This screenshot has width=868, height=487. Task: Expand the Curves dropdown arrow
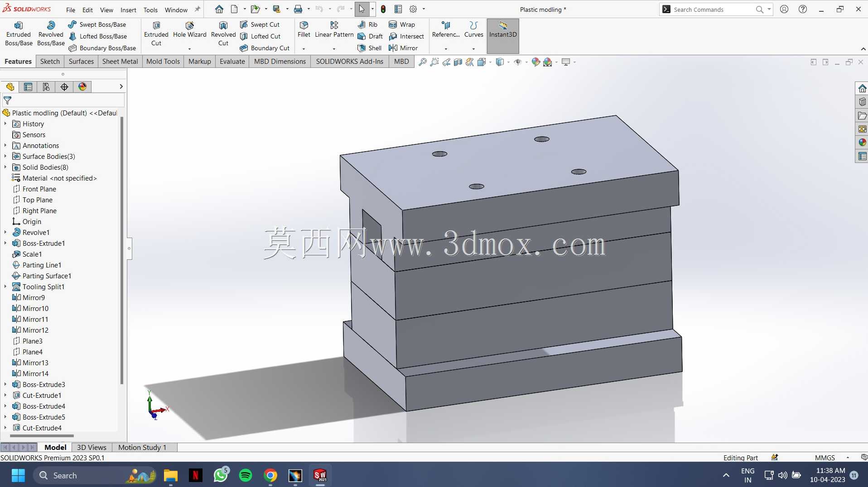[473, 49]
